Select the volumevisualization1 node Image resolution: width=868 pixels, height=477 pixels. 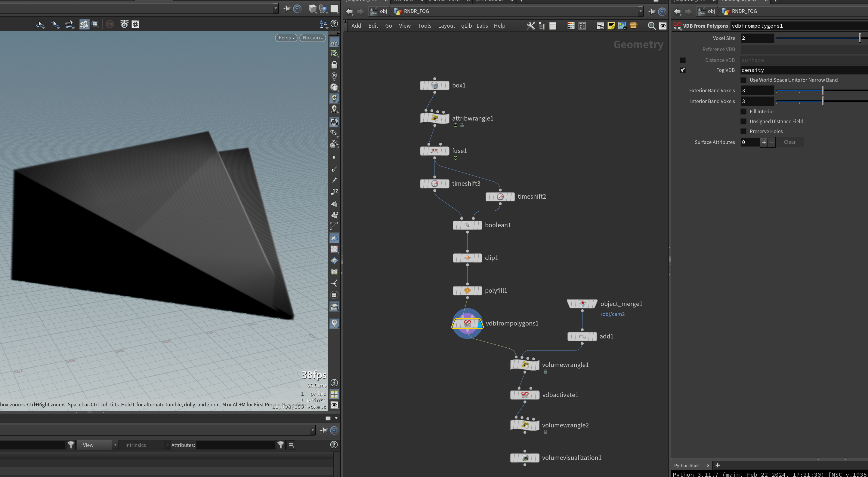pyautogui.click(x=525, y=458)
